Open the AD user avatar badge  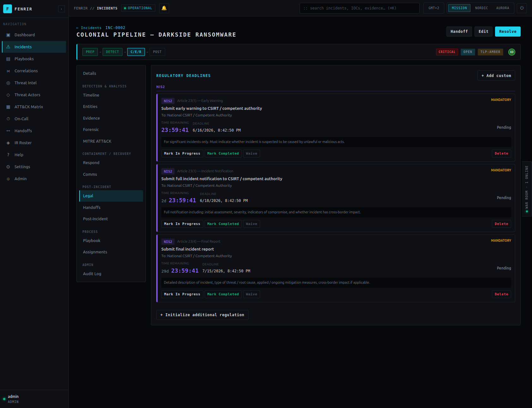pyautogui.click(x=512, y=52)
